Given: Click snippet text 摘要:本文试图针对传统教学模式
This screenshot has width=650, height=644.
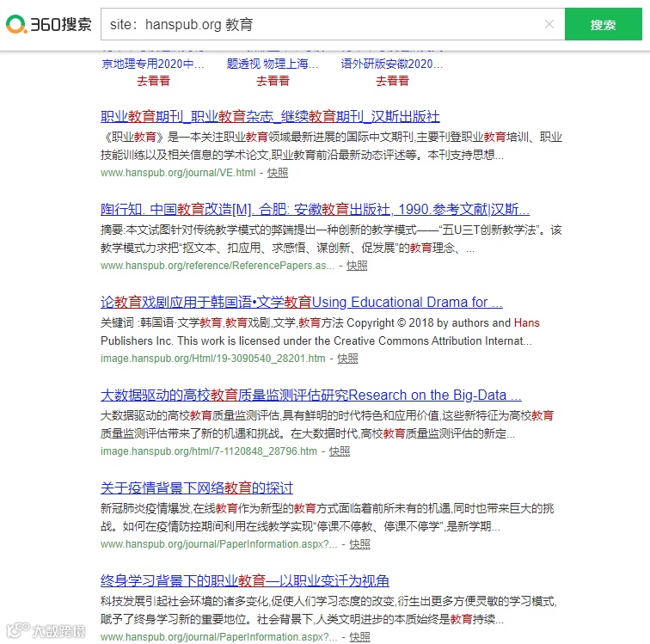Looking at the screenshot, I should (331, 239).
